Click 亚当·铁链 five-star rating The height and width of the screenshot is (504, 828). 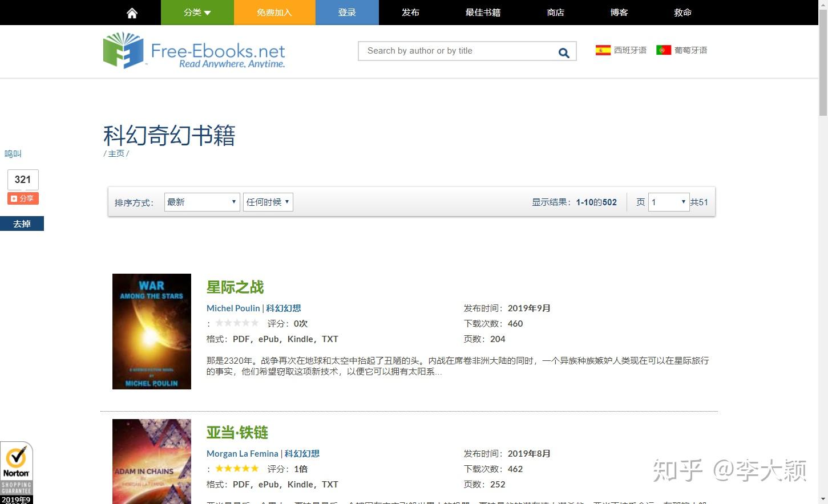click(x=237, y=469)
